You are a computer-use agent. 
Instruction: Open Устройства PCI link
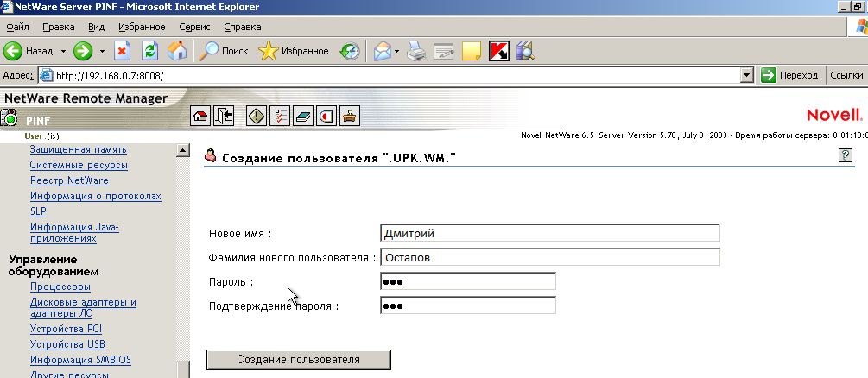(66, 329)
